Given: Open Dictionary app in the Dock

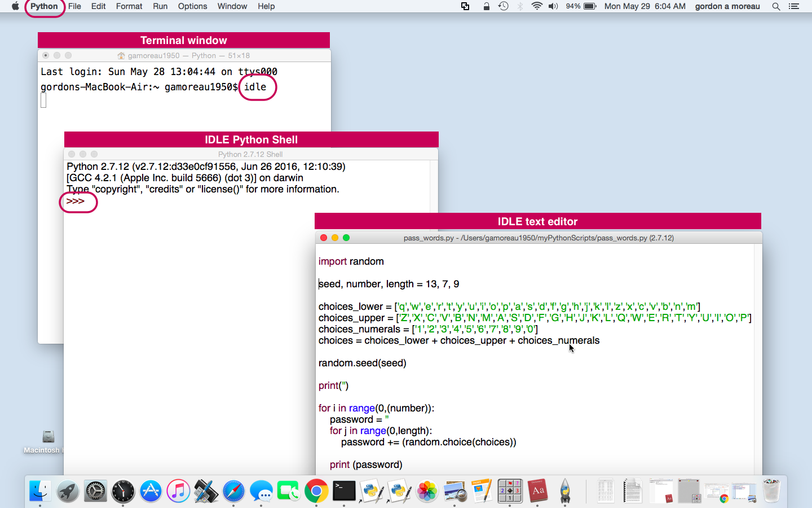Looking at the screenshot, I should click(x=537, y=491).
